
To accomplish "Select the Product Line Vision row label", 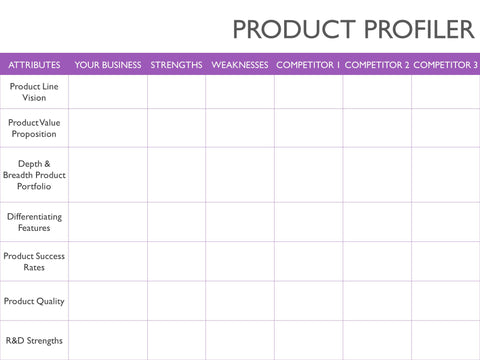I will pyautogui.click(x=34, y=92).
